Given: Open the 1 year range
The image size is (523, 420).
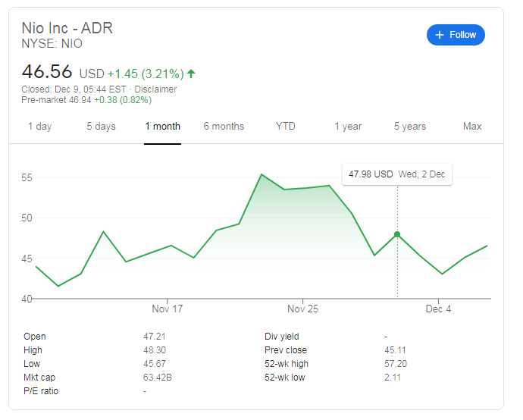Looking at the screenshot, I should (348, 127).
